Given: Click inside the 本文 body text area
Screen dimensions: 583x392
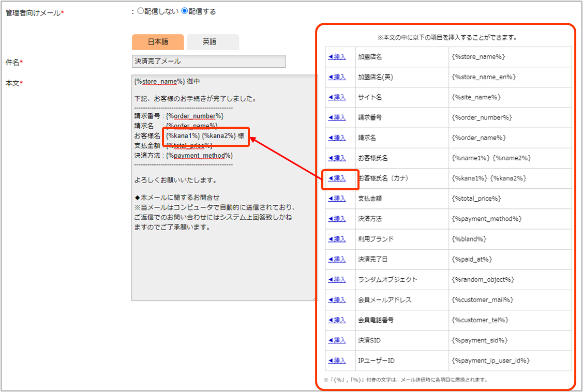Looking at the screenshot, I should 223,259.
